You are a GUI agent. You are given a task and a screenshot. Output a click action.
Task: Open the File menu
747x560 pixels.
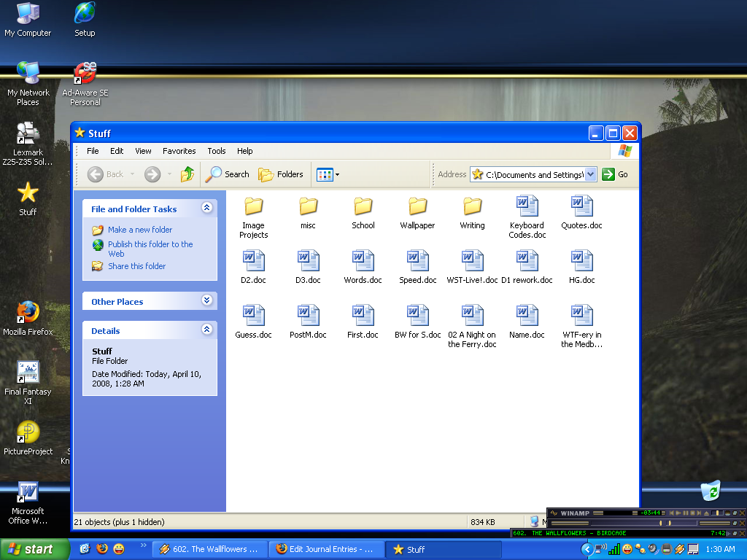coord(93,151)
